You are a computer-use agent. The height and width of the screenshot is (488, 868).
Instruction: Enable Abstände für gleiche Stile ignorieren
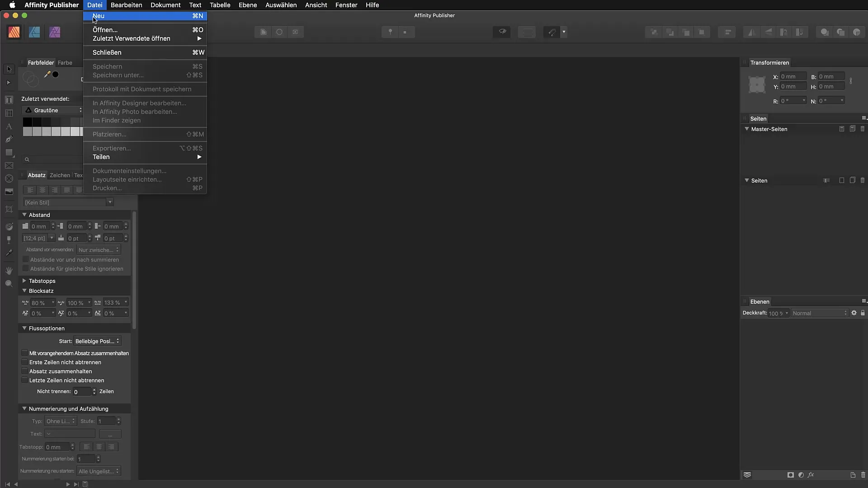tap(26, 268)
